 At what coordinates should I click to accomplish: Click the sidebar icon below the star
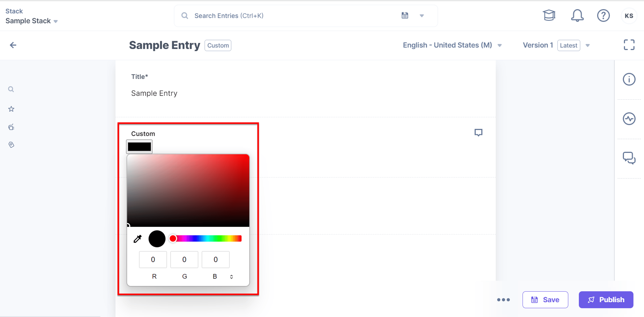[11, 127]
